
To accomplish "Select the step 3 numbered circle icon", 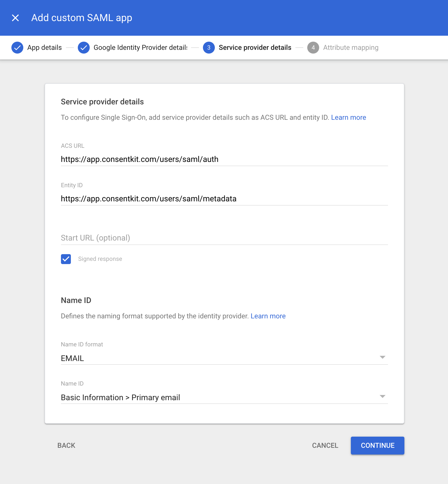I will coord(209,47).
